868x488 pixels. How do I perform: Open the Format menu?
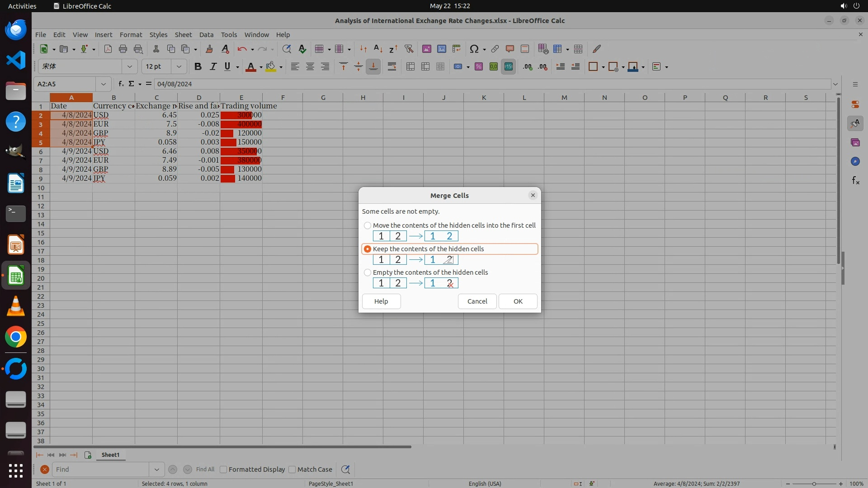pos(131,35)
